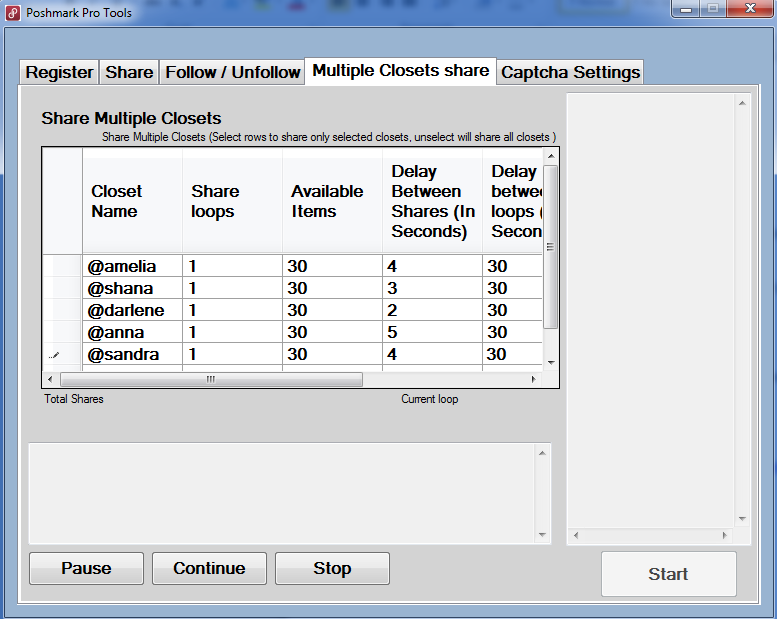Select the @shana closet cell
Image resolution: width=777 pixels, height=619 pixels.
pos(132,288)
